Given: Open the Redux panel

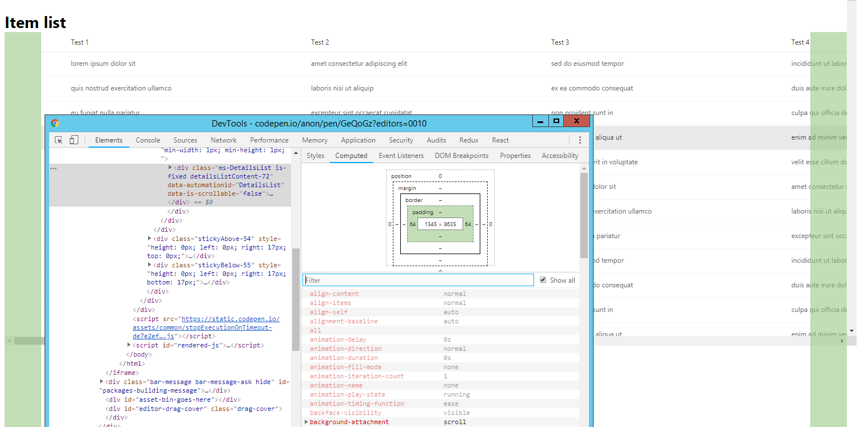Looking at the screenshot, I should pyautogui.click(x=468, y=140).
